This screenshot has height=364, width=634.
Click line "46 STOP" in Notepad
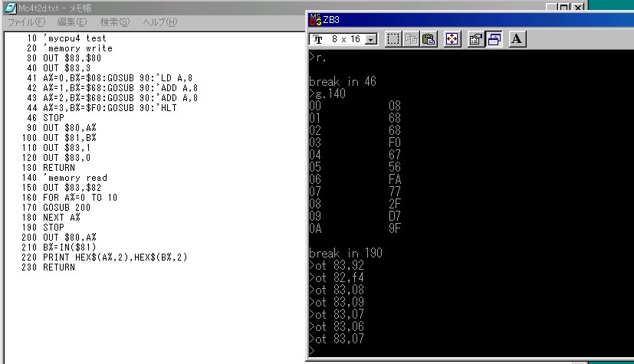tap(45, 118)
